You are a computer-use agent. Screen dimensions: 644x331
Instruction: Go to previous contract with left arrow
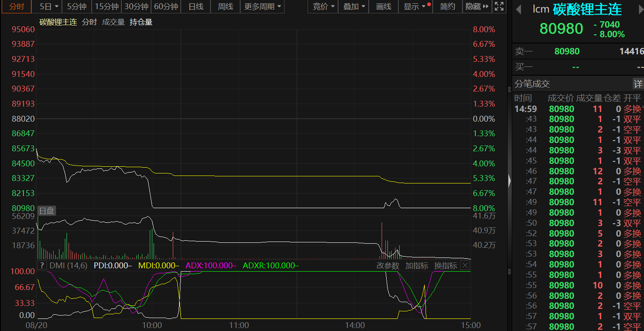(x=519, y=9)
